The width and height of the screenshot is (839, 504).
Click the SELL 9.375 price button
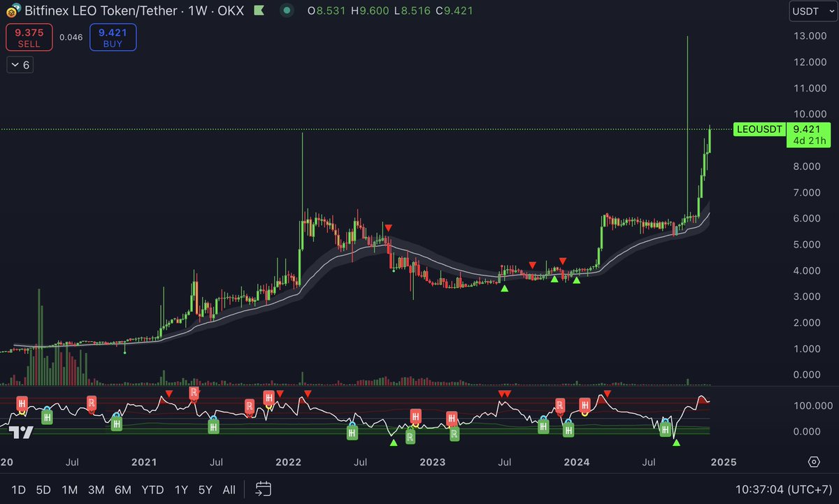pos(29,37)
